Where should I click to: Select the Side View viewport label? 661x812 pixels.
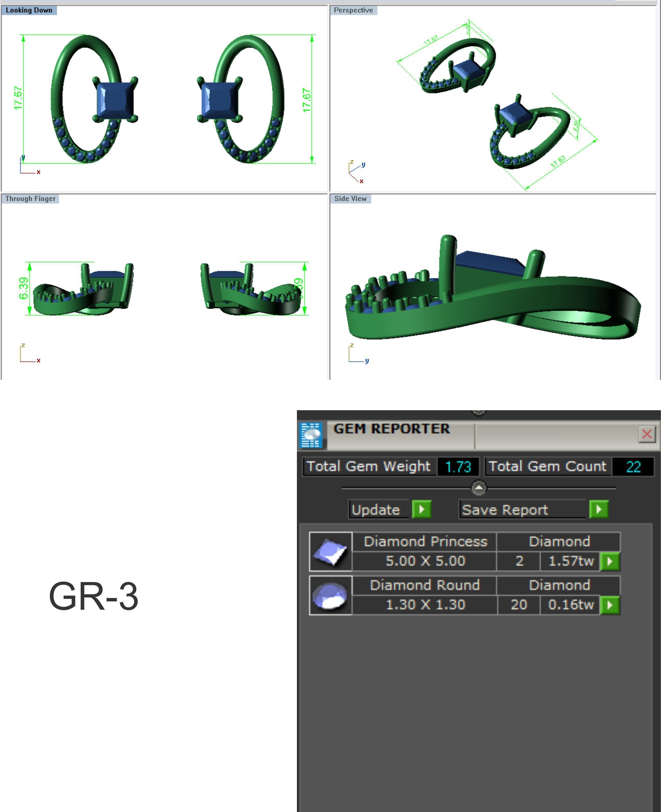pos(350,199)
